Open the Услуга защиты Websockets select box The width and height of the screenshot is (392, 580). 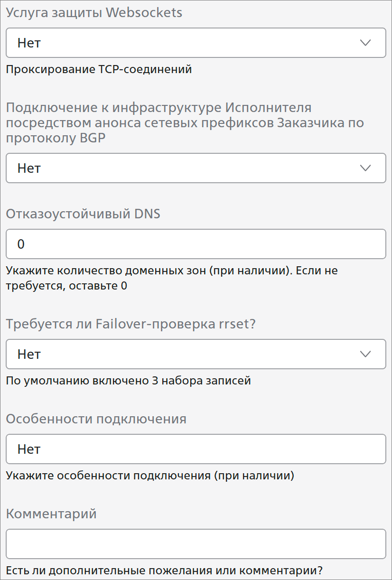point(196,43)
